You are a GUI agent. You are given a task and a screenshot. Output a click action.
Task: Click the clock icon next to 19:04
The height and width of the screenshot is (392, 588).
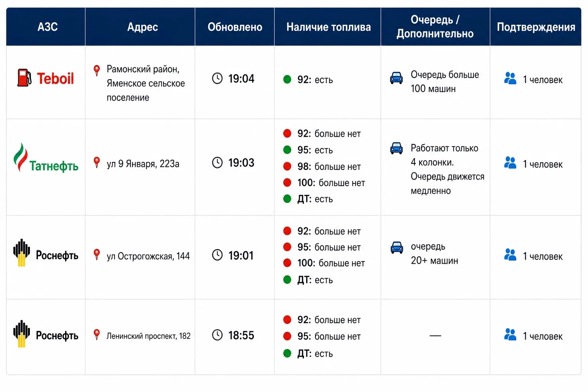217,78
